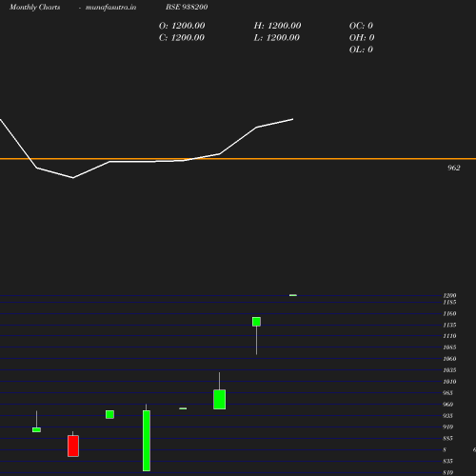Click the small green candle near 935
The height and width of the screenshot is (476, 476).
(109, 414)
